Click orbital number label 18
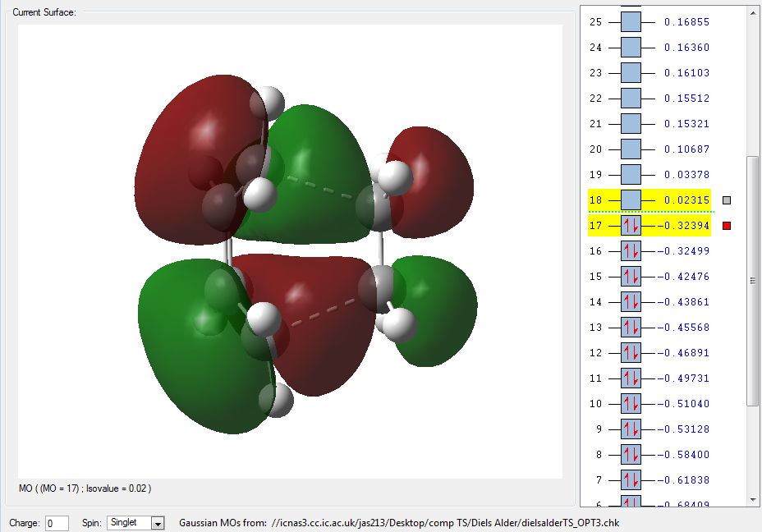The width and height of the screenshot is (762, 532). coord(596,199)
